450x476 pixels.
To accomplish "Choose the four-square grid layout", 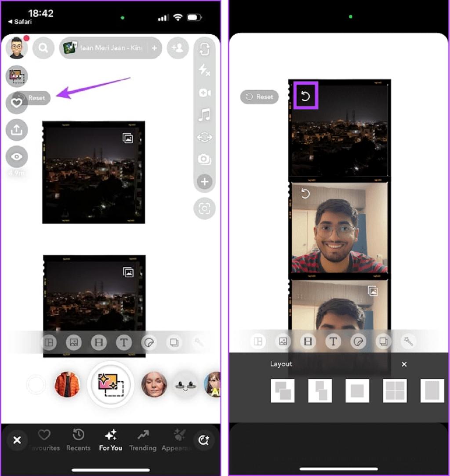I will pyautogui.click(x=395, y=391).
